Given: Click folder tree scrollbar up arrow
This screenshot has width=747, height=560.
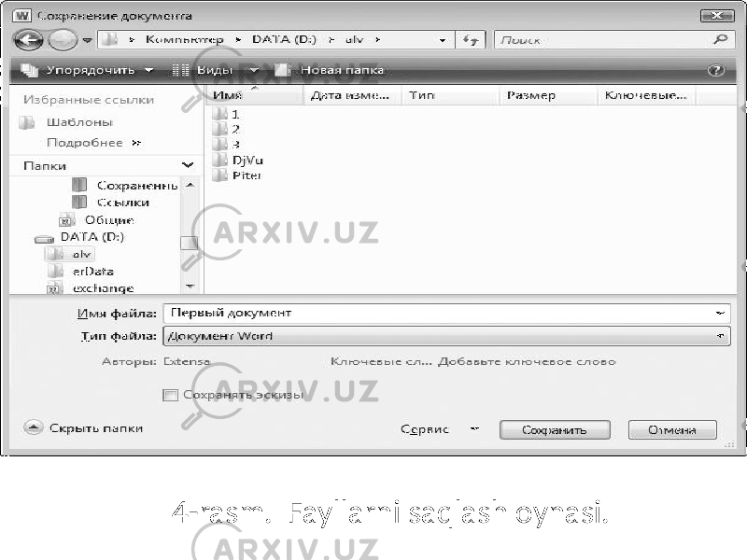Looking at the screenshot, I should pos(190,185).
